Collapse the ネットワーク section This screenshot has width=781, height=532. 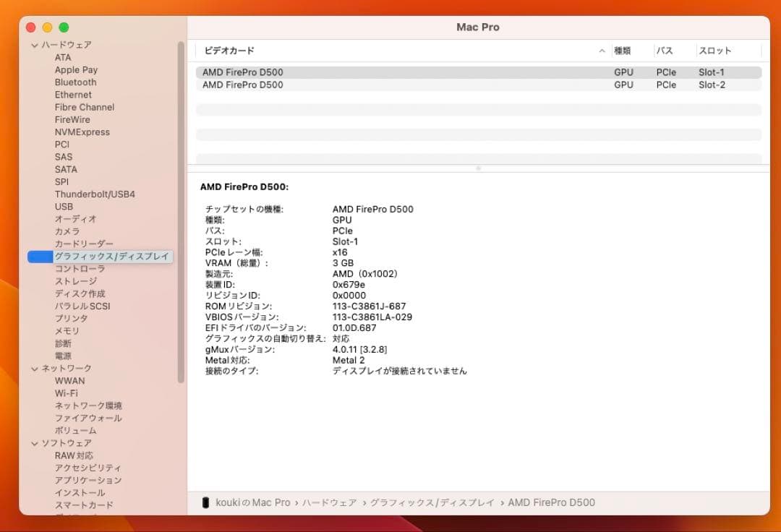tap(35, 368)
